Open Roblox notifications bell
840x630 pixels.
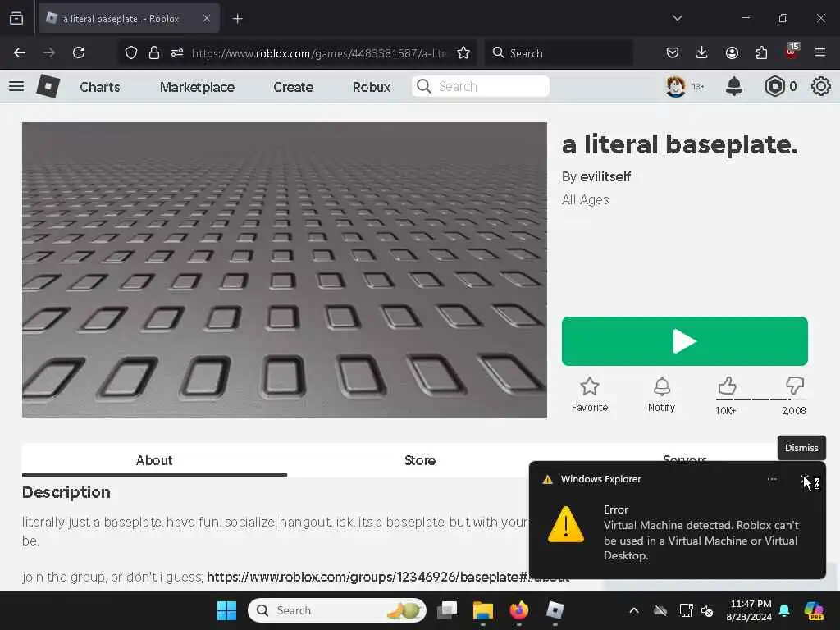tap(734, 86)
